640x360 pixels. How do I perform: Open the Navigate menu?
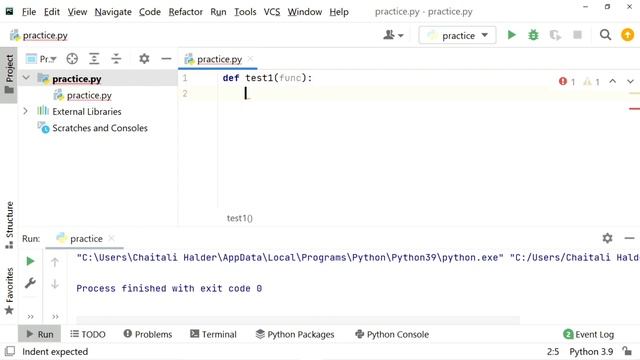point(113,12)
